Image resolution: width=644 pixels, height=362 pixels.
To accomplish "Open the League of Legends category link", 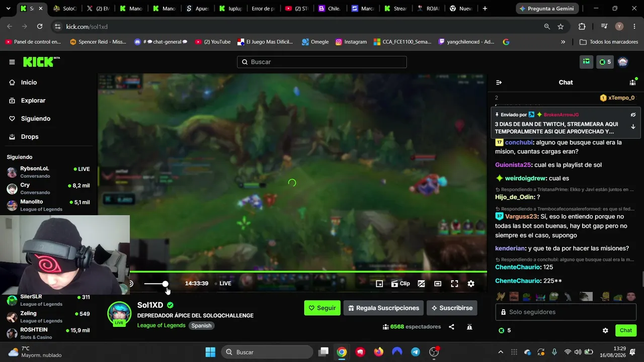I will tap(161, 325).
